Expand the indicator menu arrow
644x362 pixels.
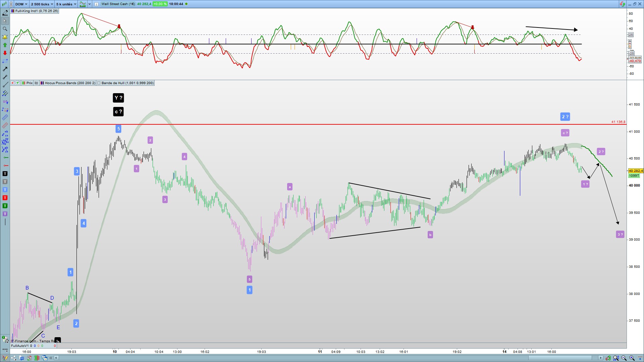coord(90,4)
